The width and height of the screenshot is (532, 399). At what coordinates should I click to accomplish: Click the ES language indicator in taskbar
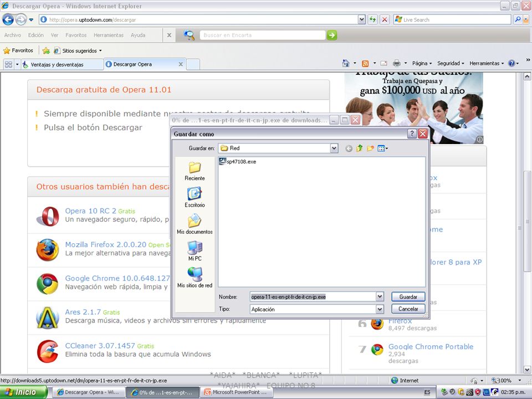(x=427, y=392)
